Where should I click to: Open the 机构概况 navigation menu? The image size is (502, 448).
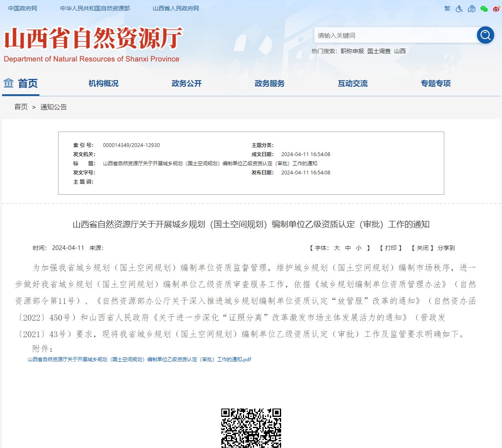coord(103,83)
